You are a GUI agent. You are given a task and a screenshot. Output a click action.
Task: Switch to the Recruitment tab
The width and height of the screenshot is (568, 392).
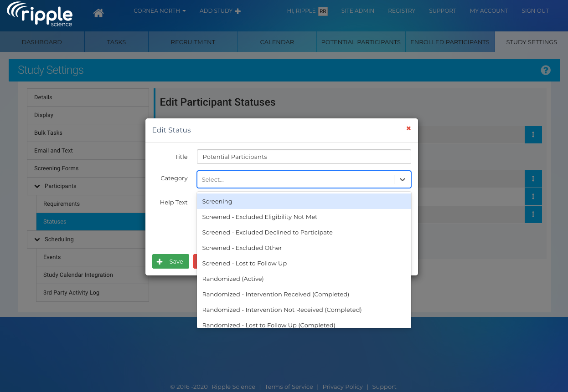tap(193, 42)
